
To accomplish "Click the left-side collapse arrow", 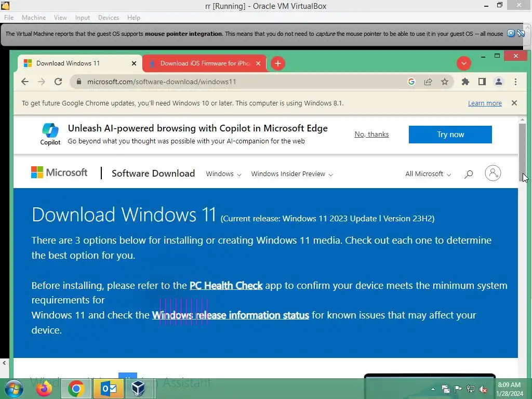I will (x=4, y=363).
